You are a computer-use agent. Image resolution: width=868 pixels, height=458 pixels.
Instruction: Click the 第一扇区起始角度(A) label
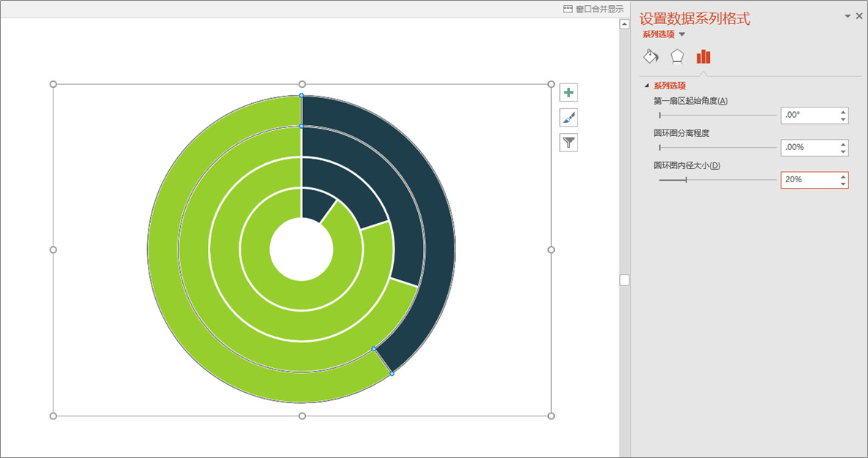(x=690, y=101)
